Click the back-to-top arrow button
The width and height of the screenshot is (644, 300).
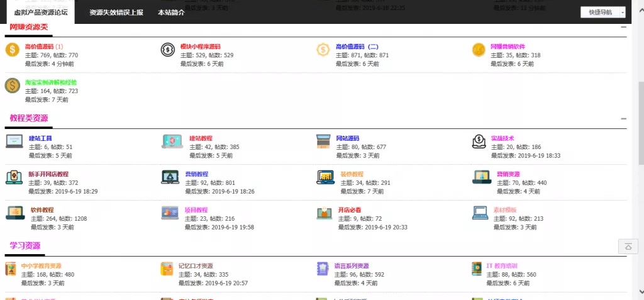pyautogui.click(x=628, y=246)
